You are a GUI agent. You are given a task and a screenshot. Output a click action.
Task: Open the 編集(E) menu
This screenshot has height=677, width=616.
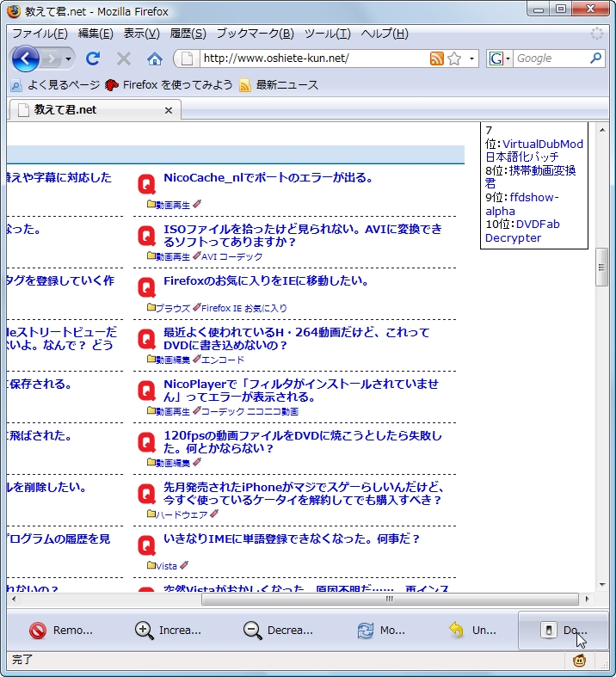[95, 34]
